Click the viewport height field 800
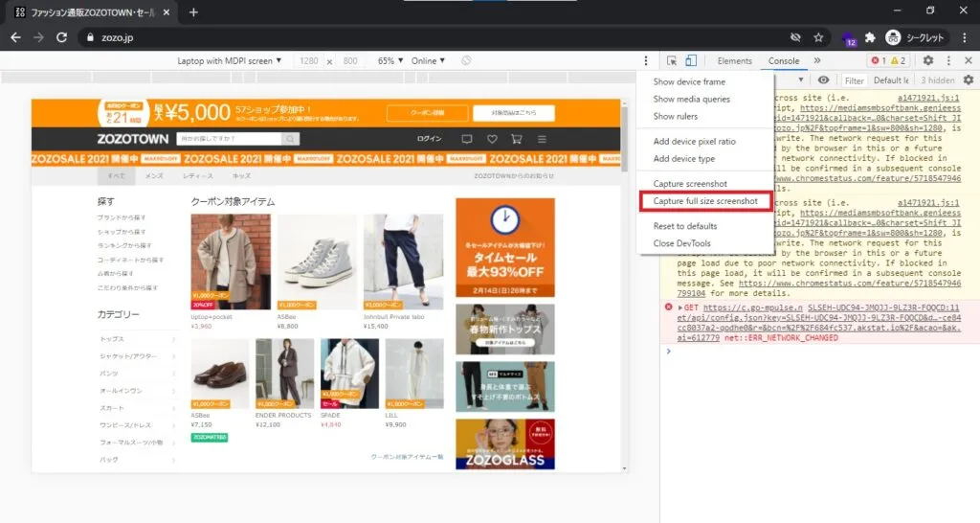Screen dimensions: 980x523 (350, 60)
